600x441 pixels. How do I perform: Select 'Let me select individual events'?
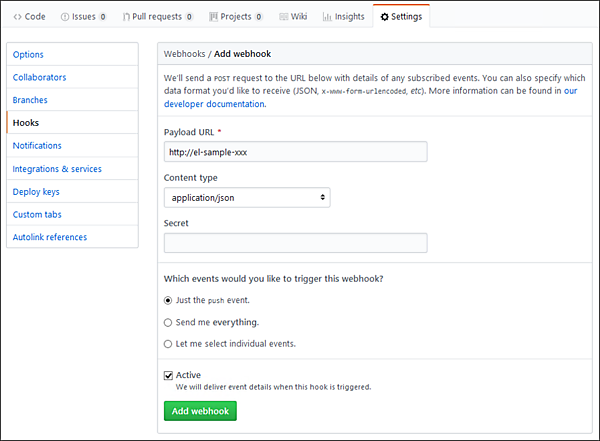[167, 344]
